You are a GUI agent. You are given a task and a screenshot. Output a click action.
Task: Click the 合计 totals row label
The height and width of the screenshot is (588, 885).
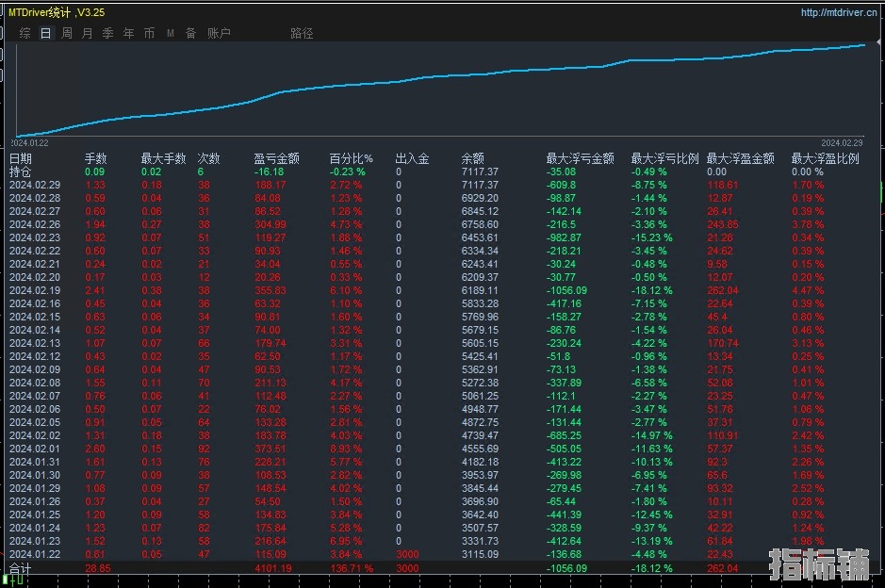tap(21, 568)
